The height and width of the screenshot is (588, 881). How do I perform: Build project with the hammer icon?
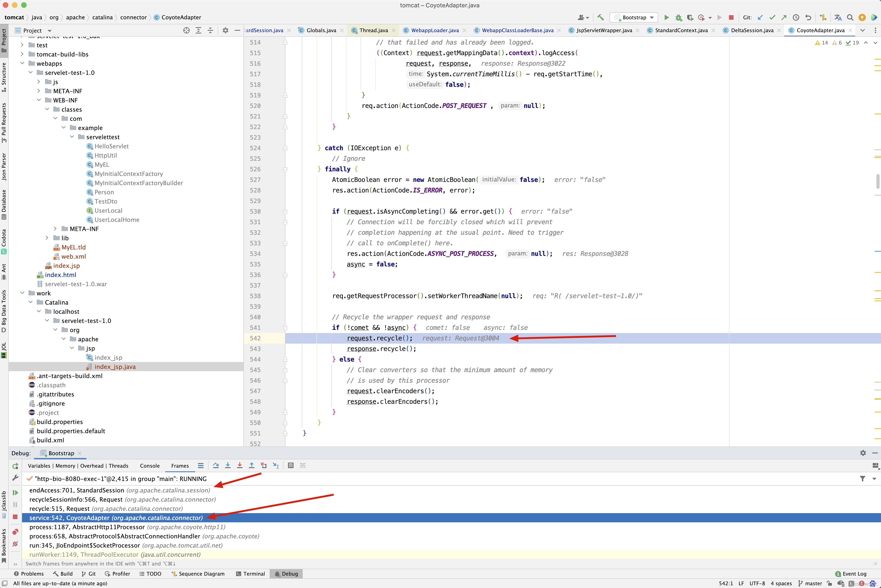pos(601,17)
